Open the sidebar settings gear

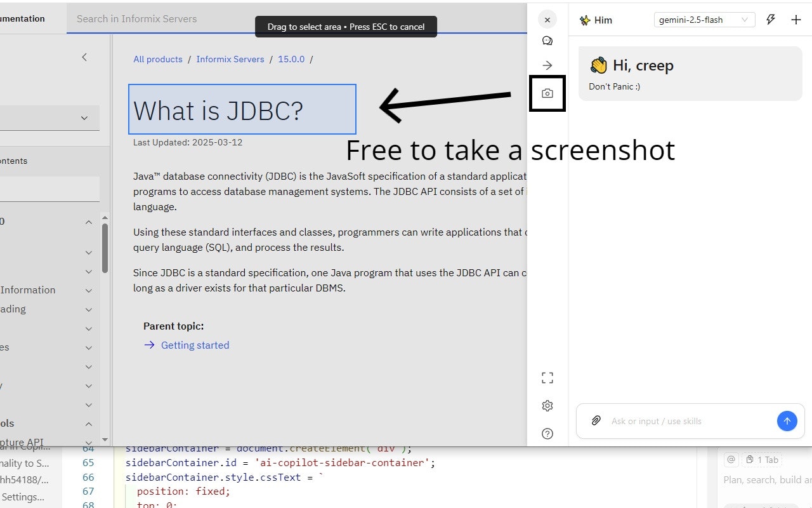(547, 406)
